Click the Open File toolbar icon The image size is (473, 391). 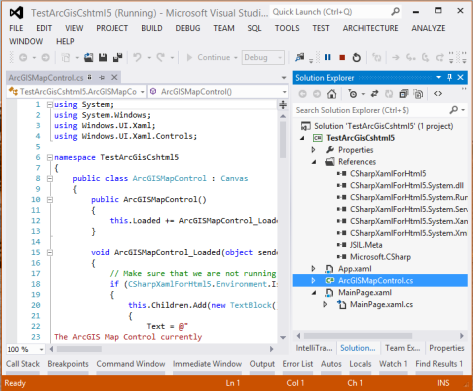[89, 58]
